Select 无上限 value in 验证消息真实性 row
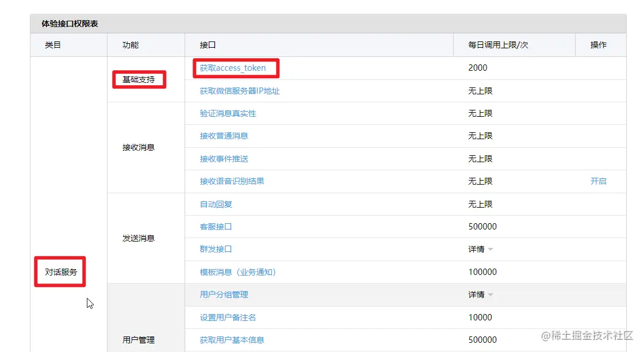The image size is (644, 352). point(480,113)
